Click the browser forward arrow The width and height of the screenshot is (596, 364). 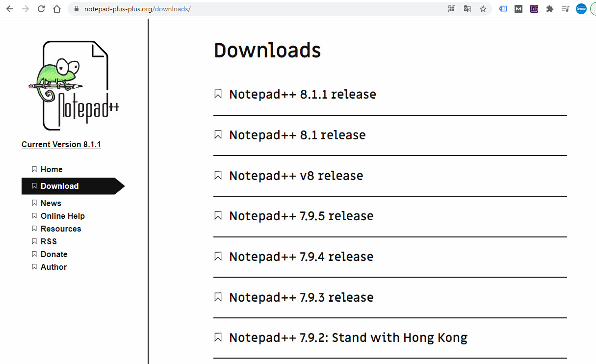pyautogui.click(x=26, y=9)
